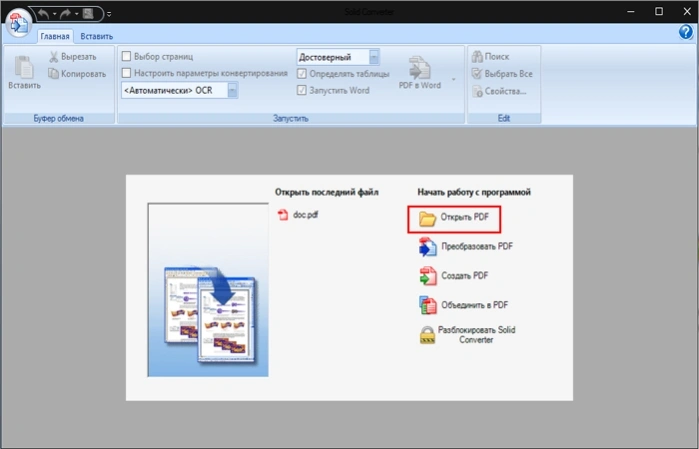The height and width of the screenshot is (449, 699).
Task: Click Объединить в PDF link
Action: 475,305
